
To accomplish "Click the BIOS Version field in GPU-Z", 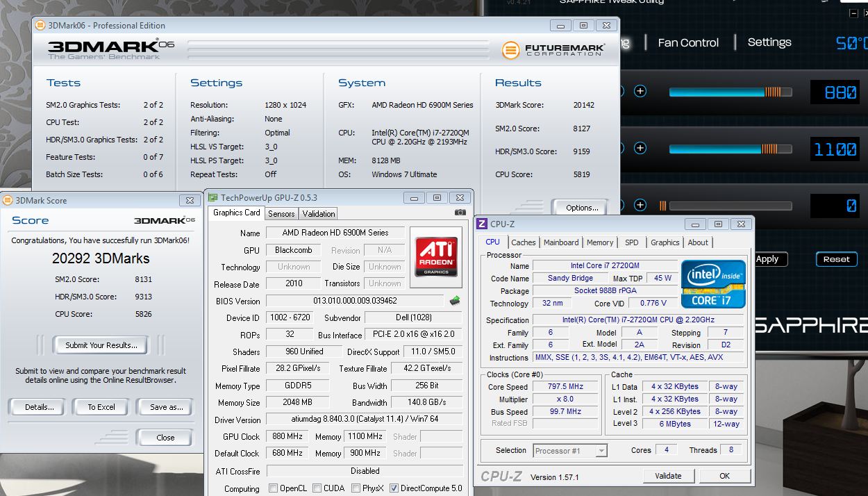I will (354, 301).
